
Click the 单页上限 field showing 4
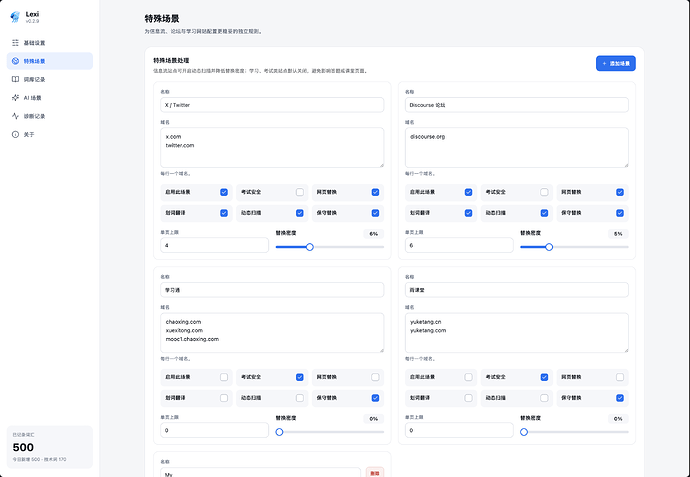215,245
